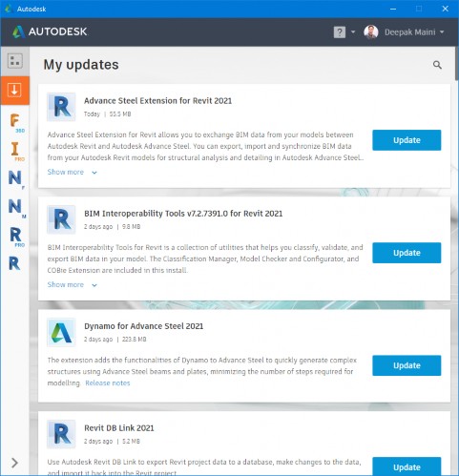459x476 pixels.
Task: Open the all products grid icon
Action: click(x=15, y=61)
